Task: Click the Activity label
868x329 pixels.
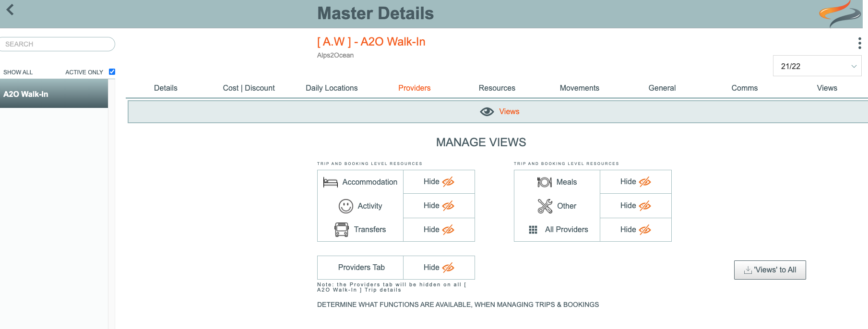Action: click(369, 206)
